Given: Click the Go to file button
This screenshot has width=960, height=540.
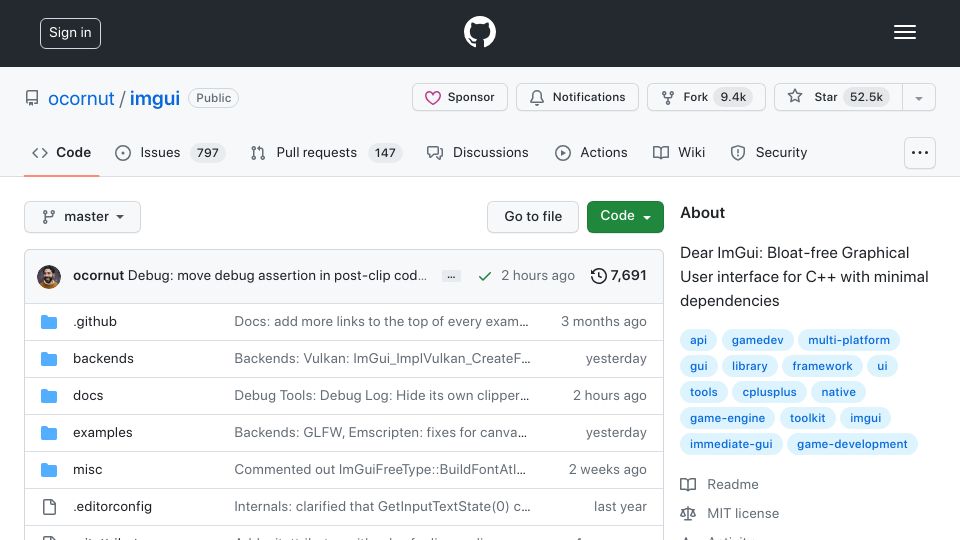Looking at the screenshot, I should click(x=533, y=217).
